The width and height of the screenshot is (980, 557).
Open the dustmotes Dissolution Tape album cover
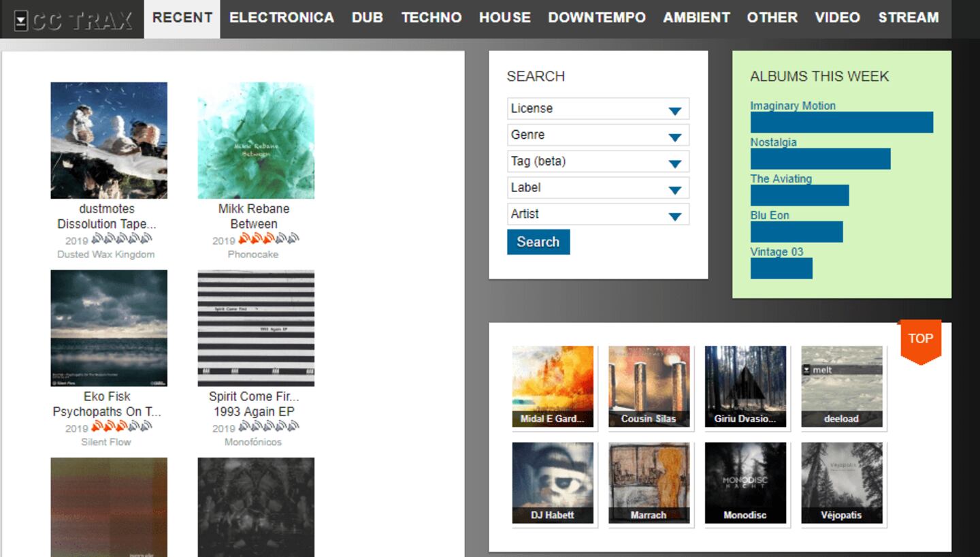pos(109,140)
